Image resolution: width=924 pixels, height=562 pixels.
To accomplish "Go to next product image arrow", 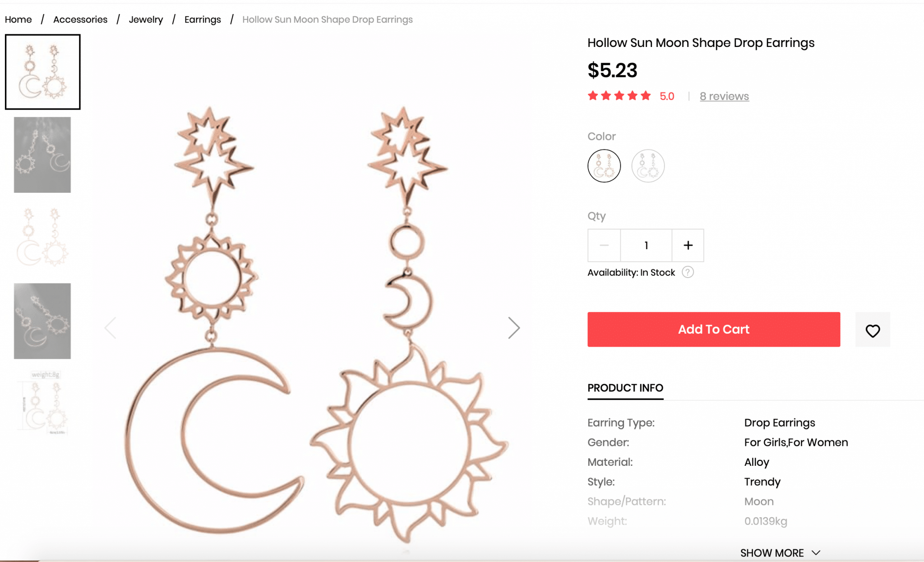I will tap(513, 328).
